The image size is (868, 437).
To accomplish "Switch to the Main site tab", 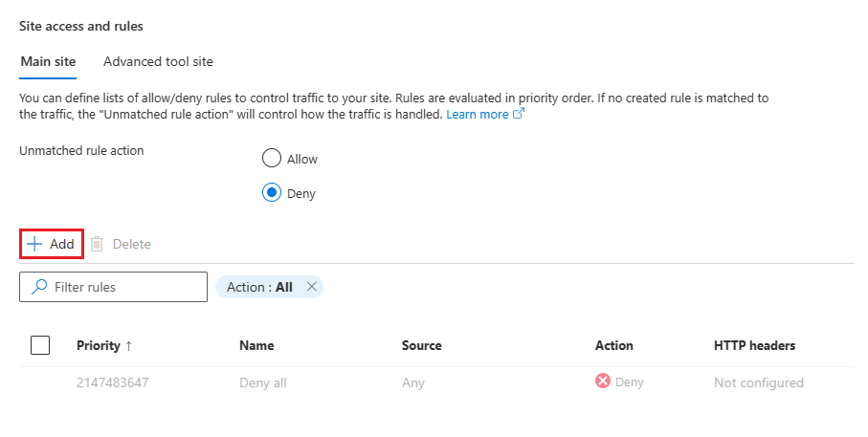I will [47, 61].
